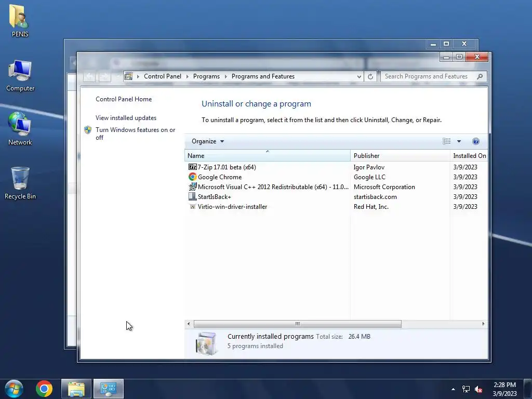Open the address bar history dropdown
Screen dimensions: 532x399
[x=359, y=77]
